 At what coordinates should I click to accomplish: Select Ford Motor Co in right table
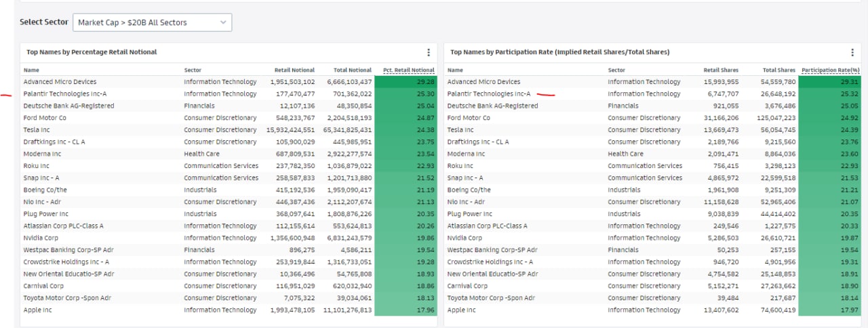469,118
